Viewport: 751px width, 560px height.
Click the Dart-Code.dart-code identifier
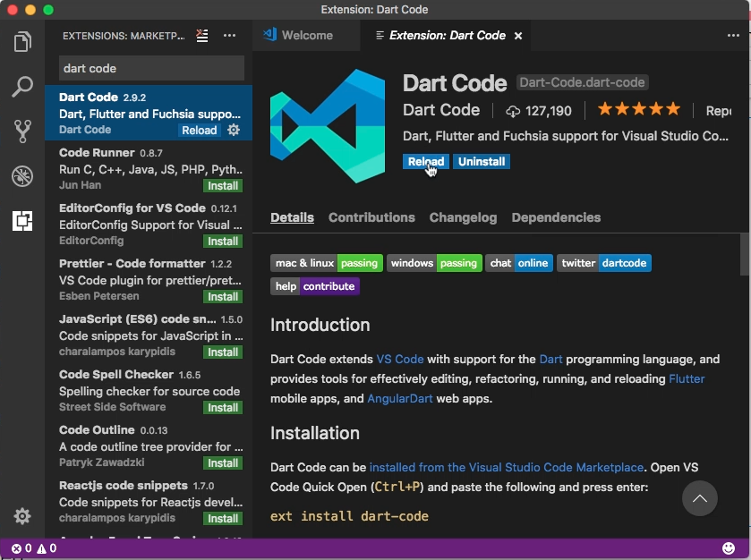[x=582, y=82]
